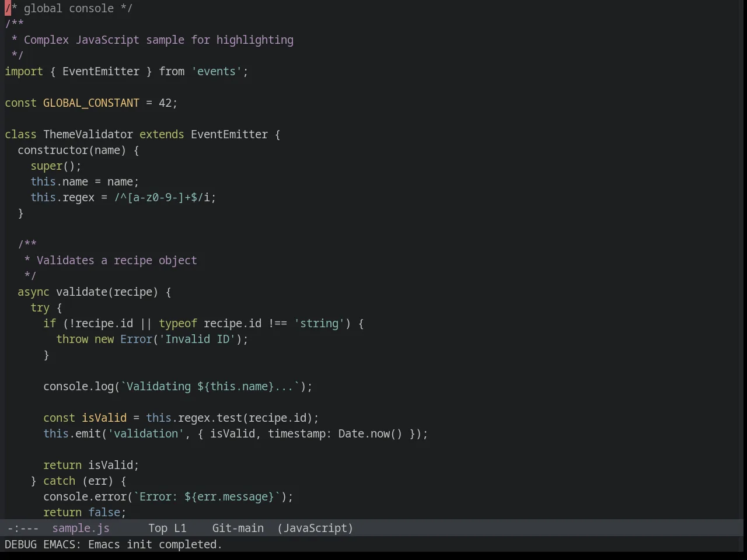This screenshot has height=560, width=747.
Task: Click the number 42
Action: (165, 103)
